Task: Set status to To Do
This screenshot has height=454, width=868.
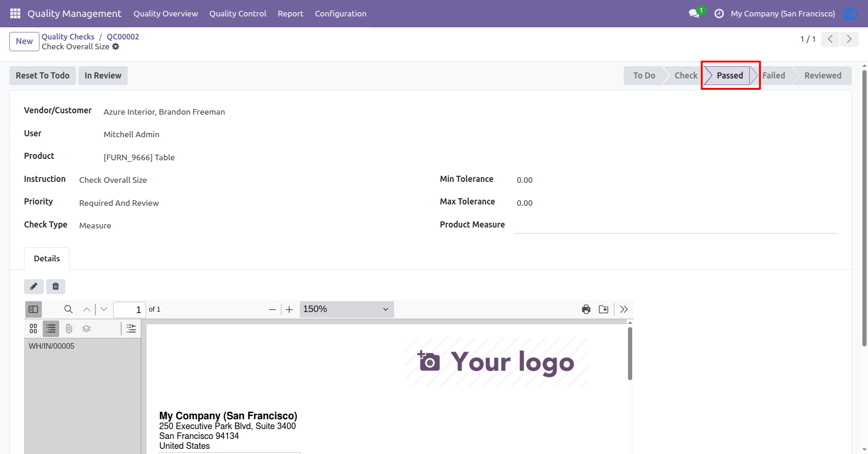Action: coord(644,76)
